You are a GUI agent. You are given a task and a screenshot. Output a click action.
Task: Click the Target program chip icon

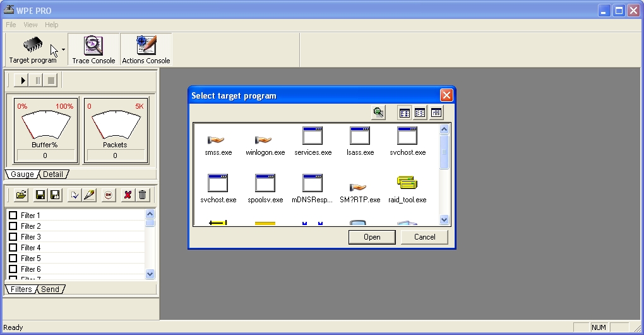33,44
